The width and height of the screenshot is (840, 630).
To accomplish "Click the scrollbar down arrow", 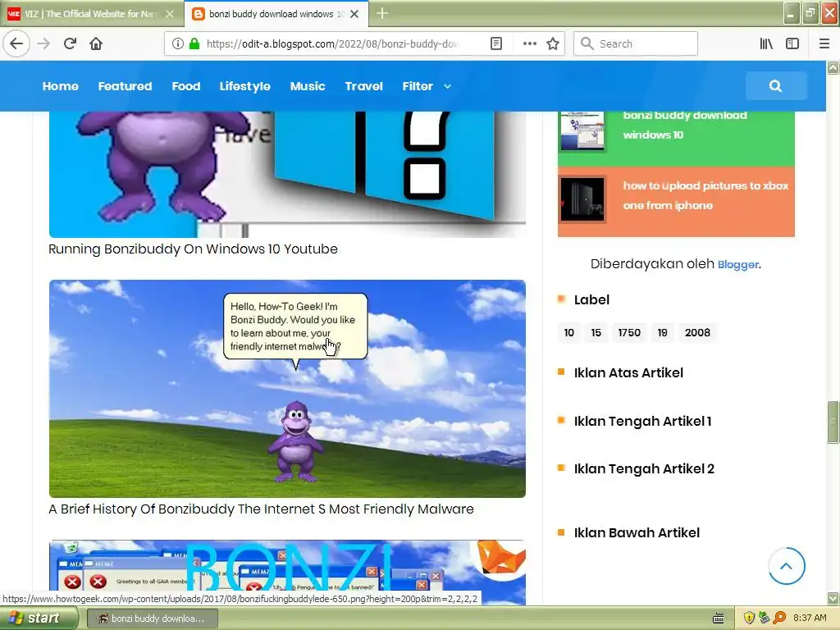I will click(x=833, y=598).
